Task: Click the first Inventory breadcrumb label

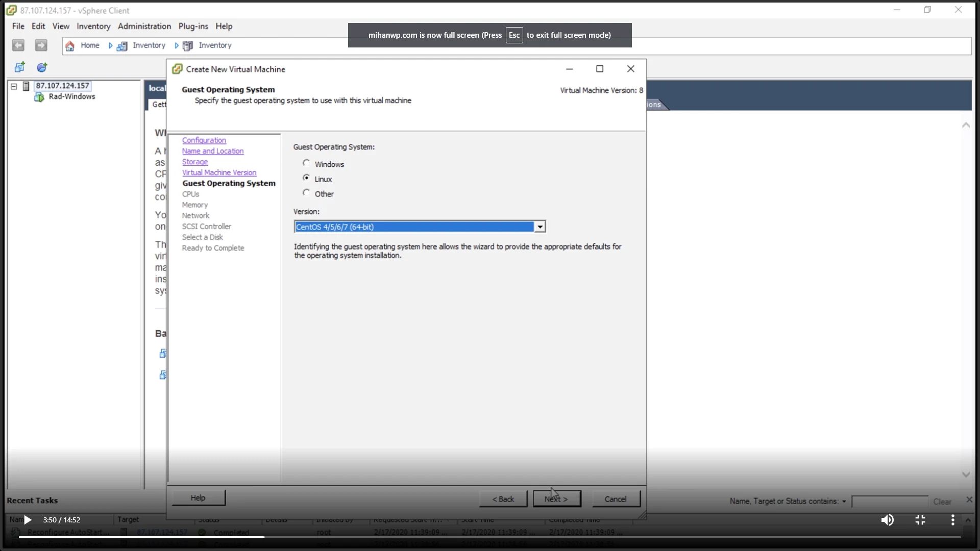Action: (x=149, y=45)
